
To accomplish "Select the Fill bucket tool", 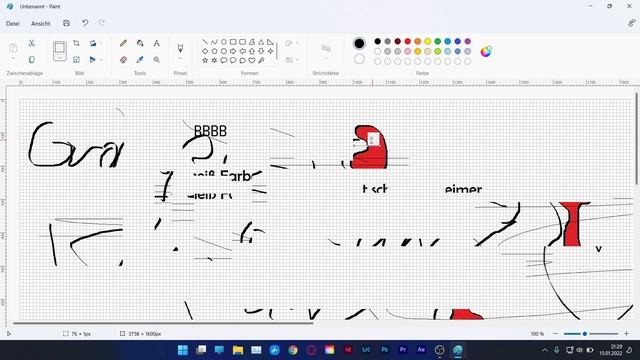I will [140, 43].
